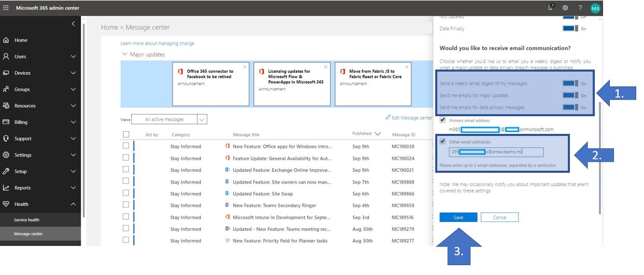This screenshot has height=275, width=644.
Task: Click the Users person icon
Action: tap(6, 57)
